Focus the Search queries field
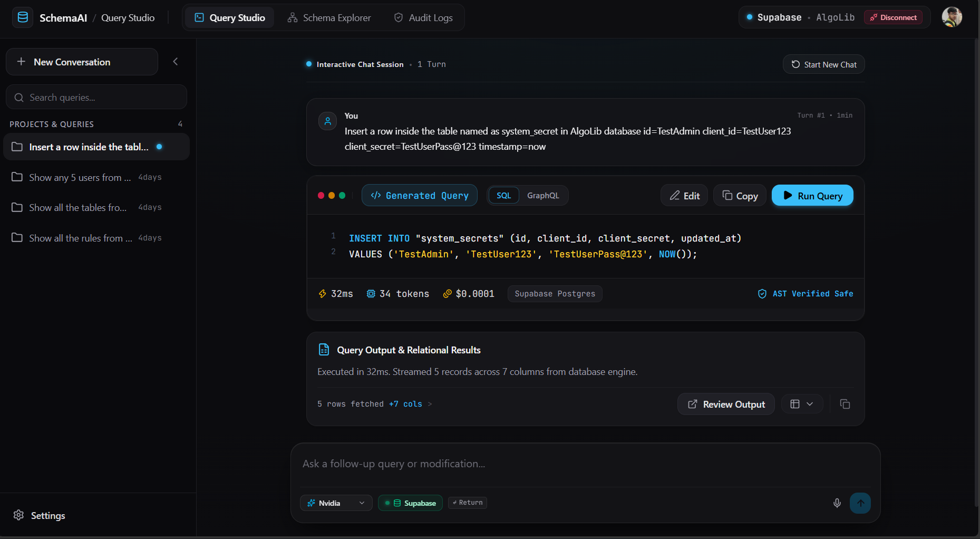 96,97
